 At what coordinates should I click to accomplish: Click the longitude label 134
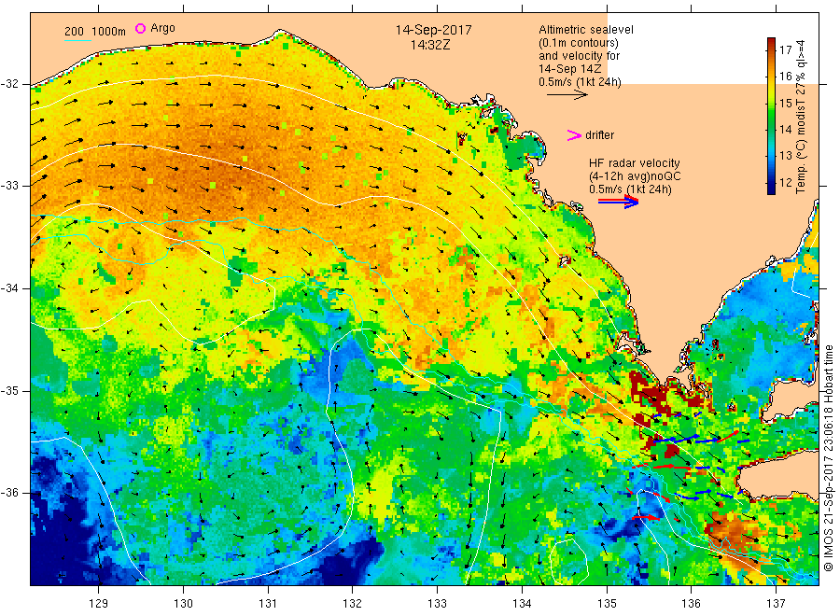pos(522,604)
